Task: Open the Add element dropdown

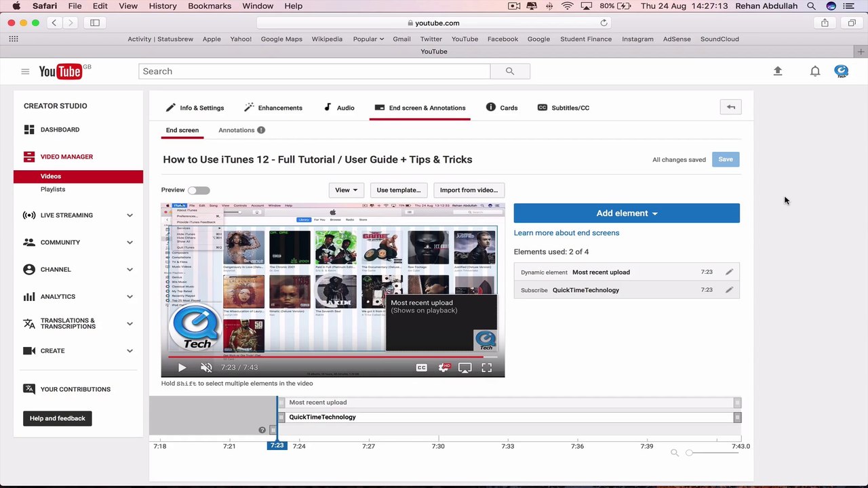Action: (x=627, y=213)
